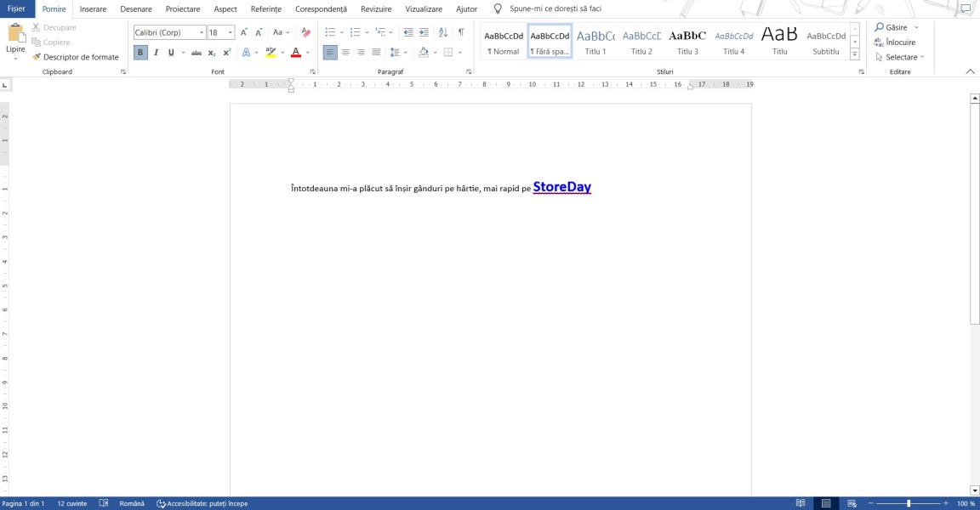Switch to the Inserare tab
Viewport: 980px width, 510px height.
tap(93, 8)
